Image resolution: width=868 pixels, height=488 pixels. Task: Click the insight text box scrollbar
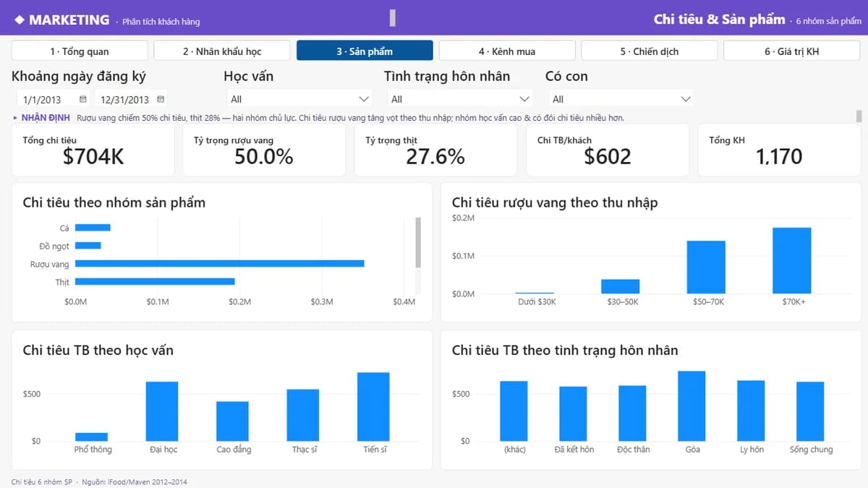click(x=859, y=116)
